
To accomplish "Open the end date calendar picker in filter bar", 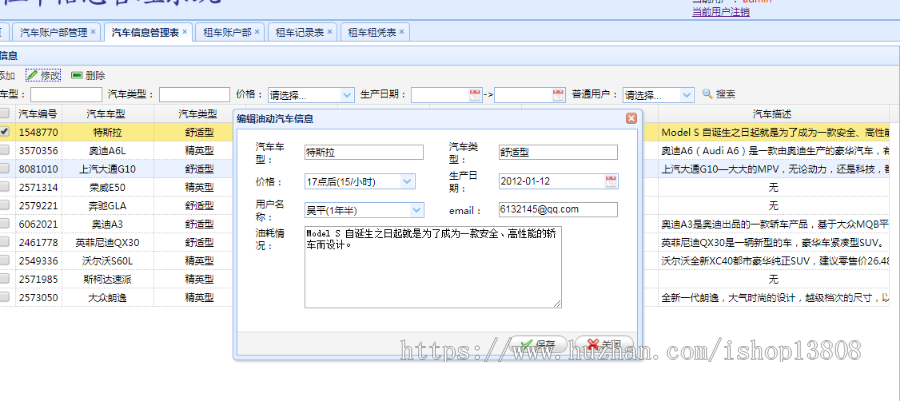I will click(x=558, y=95).
